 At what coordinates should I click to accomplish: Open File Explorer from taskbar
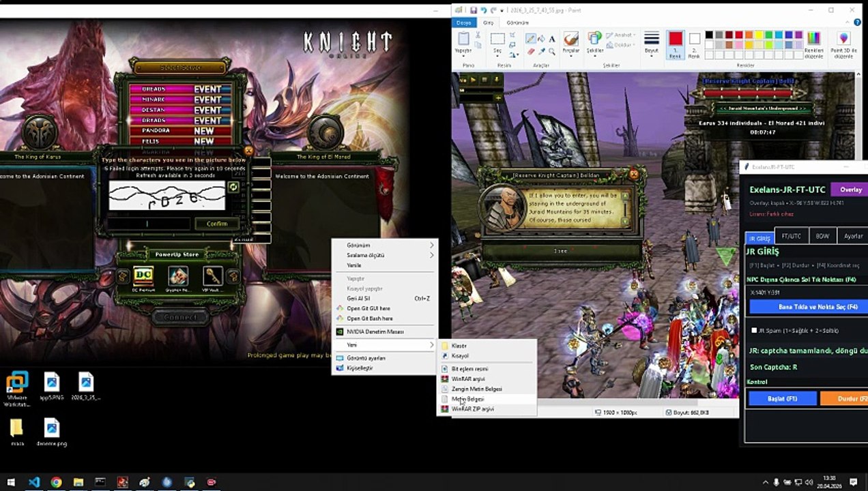(x=78, y=482)
